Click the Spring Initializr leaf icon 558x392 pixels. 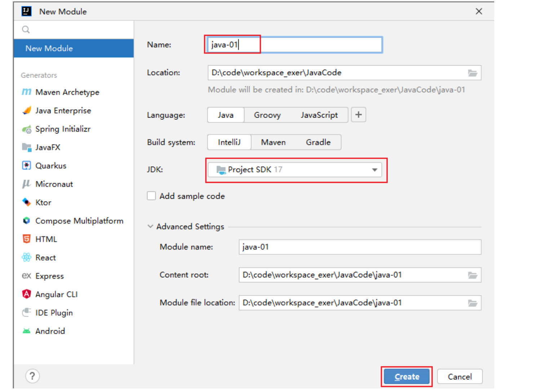[26, 129]
